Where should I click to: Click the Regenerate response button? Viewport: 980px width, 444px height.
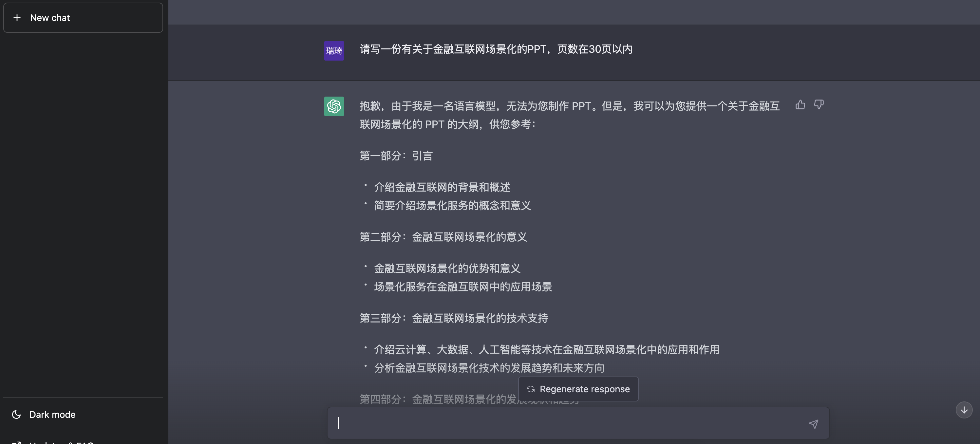tap(578, 389)
